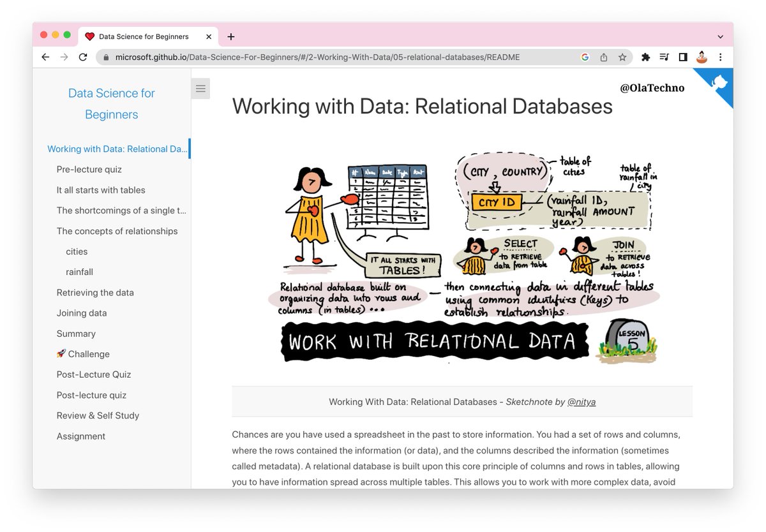Screen dimensions: 766x532
Task: Click the relational data sketchnote image
Action: (462, 258)
